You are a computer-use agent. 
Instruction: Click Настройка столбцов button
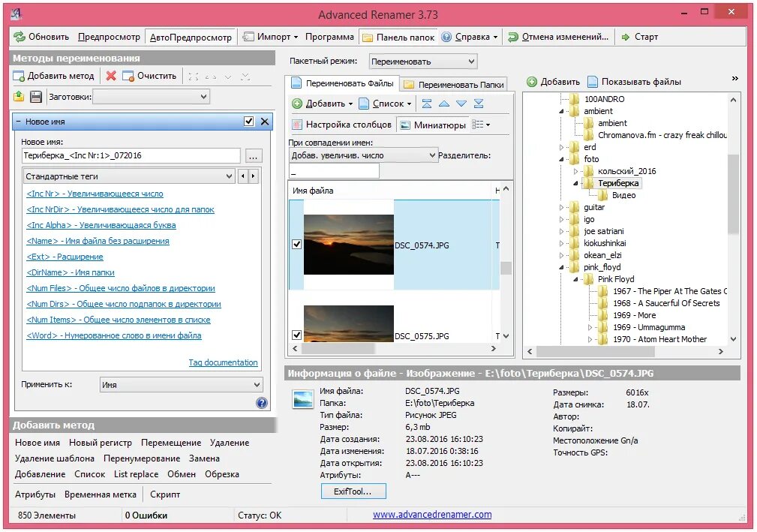click(x=342, y=125)
